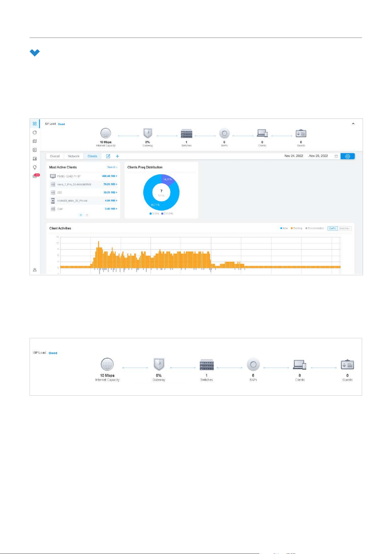Set end date Nov 25, 2022

point(319,156)
